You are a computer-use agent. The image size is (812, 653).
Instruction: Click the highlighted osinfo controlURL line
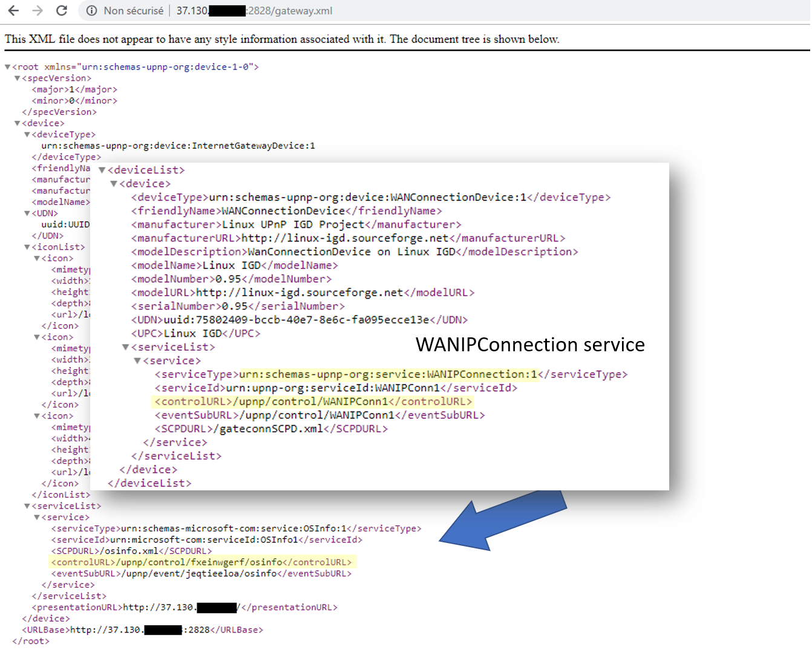point(203,562)
